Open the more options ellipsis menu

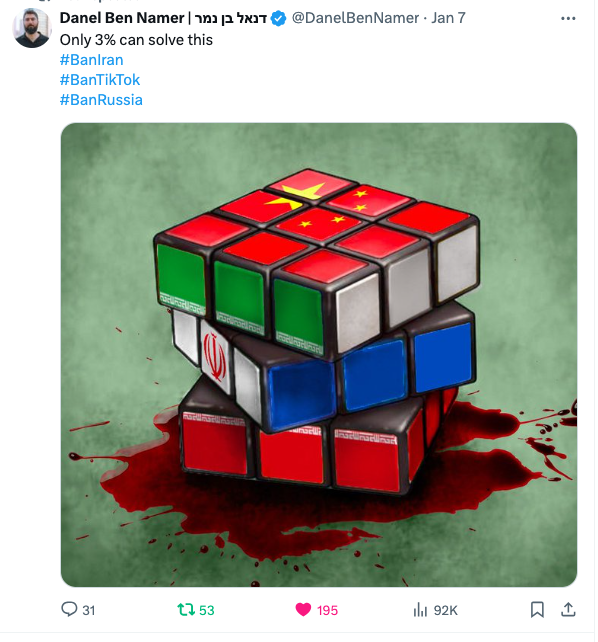[568, 18]
